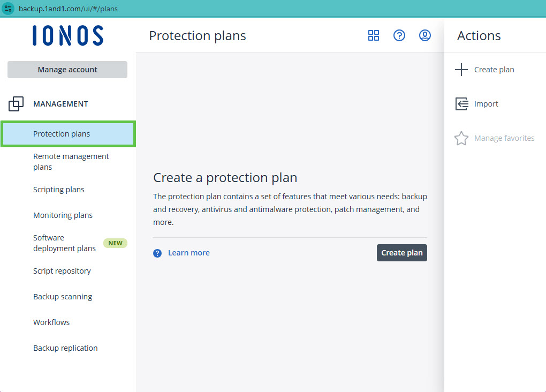546x392 pixels.
Task: Open Monitoring plans section
Action: click(x=63, y=215)
